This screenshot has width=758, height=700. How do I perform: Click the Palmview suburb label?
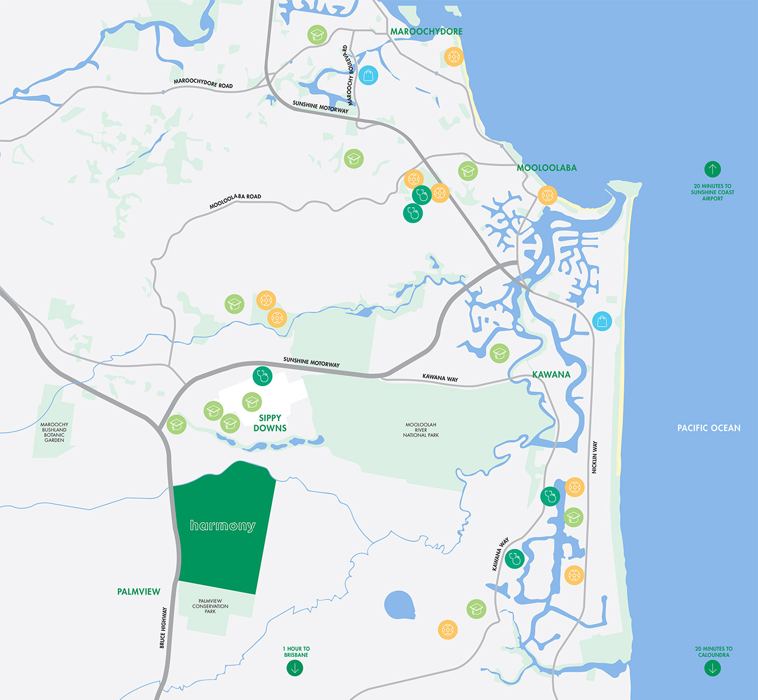(x=139, y=591)
